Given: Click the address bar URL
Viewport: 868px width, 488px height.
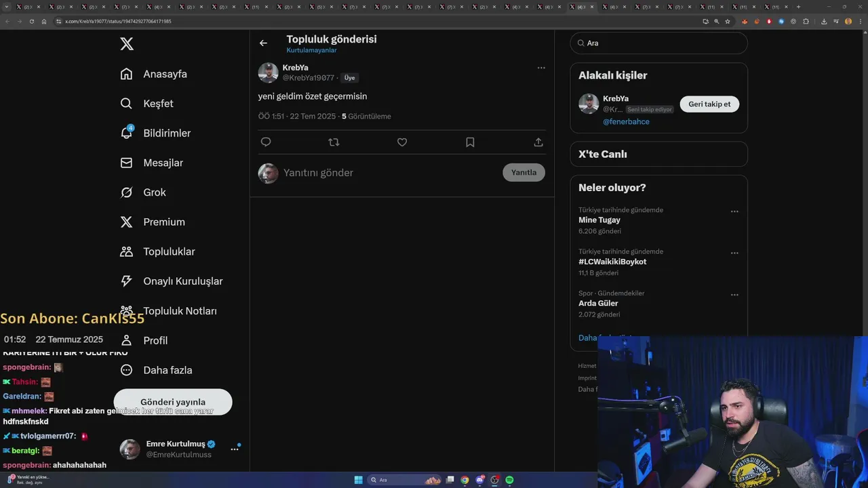Looking at the screenshot, I should (x=117, y=22).
